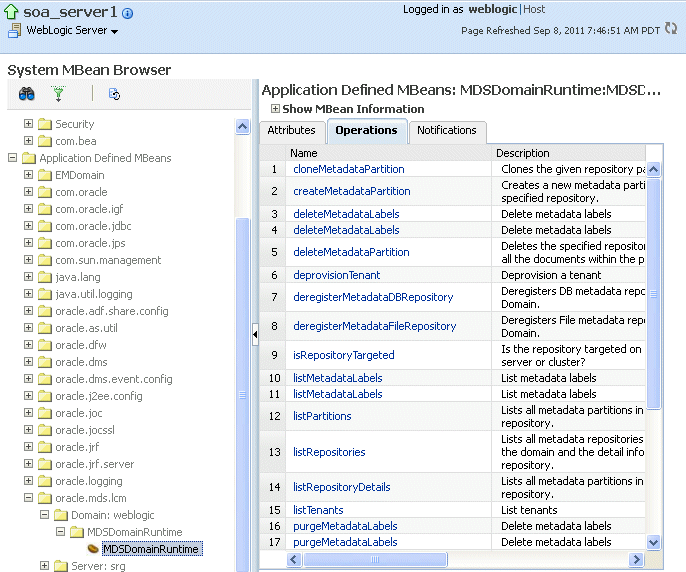Click purgeMetadataLabels in row 17
Viewport: 686px width, 572px height.
point(345,542)
